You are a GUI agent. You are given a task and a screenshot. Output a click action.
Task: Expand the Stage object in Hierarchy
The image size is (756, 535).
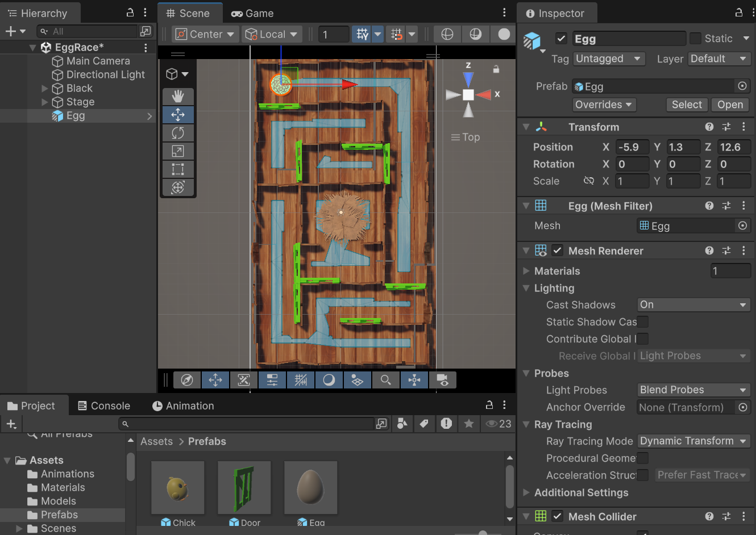45,102
